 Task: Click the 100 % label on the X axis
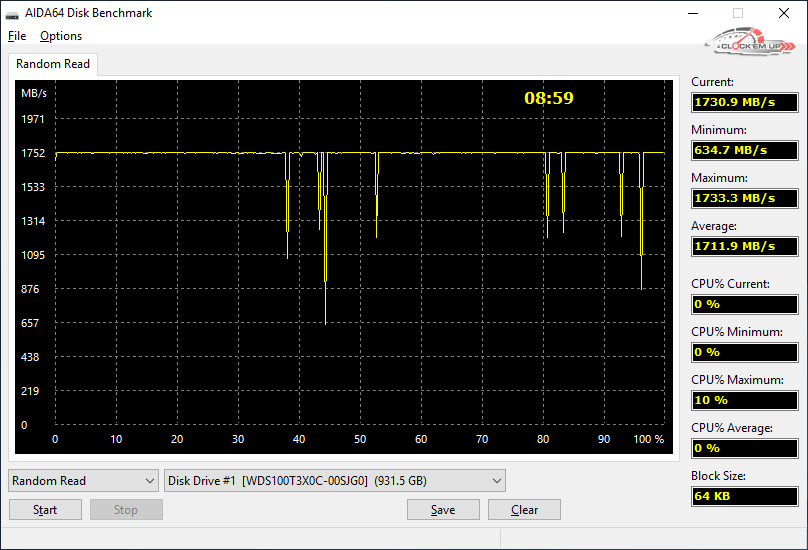point(649,439)
